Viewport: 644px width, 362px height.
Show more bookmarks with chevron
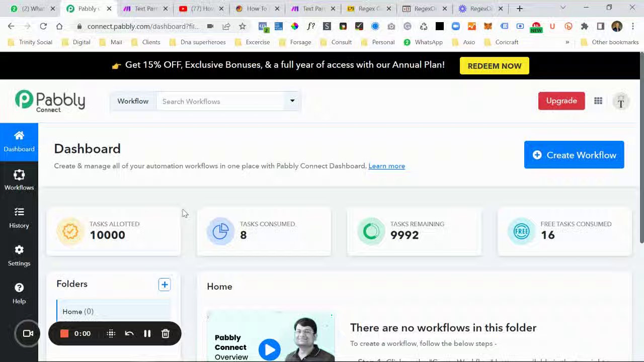point(567,42)
